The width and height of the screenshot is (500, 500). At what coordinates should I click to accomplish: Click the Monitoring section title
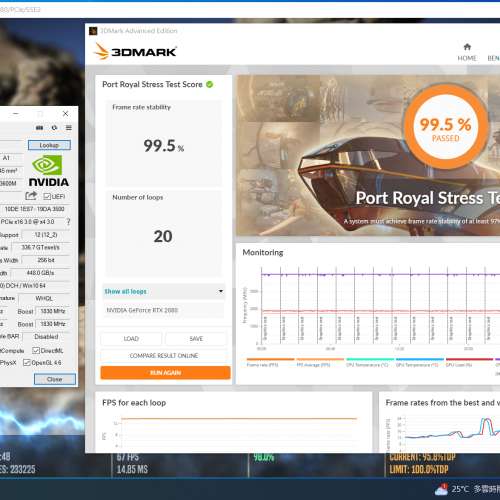pos(263,252)
